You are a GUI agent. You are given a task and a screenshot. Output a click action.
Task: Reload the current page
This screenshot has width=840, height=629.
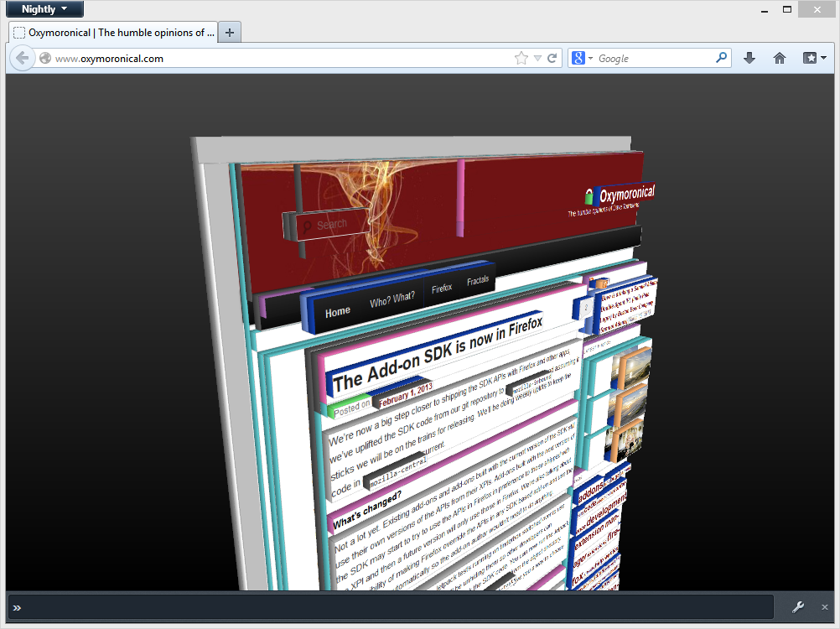(552, 58)
